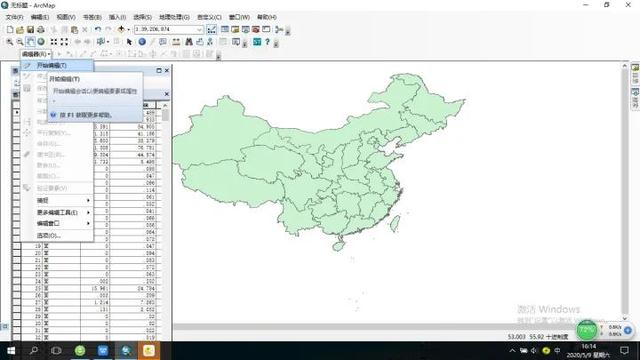Viewport: 640px width, 360px height.
Task: Select the Measure ruler tool
Action: point(176,42)
